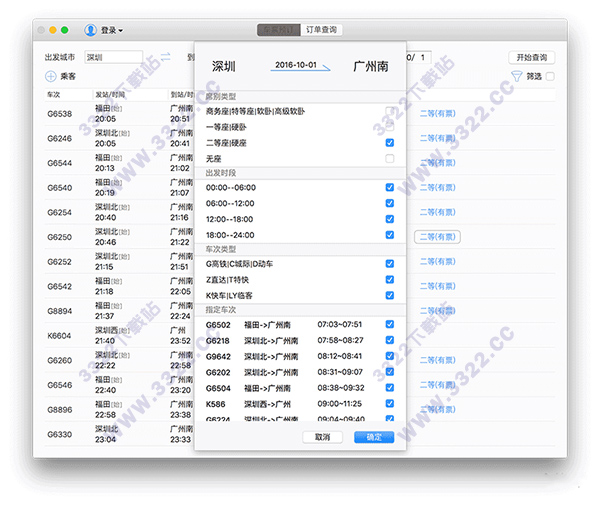Toggle the 筛选 checkbox beside the funnel
The width and height of the screenshot is (600, 505).
549,76
